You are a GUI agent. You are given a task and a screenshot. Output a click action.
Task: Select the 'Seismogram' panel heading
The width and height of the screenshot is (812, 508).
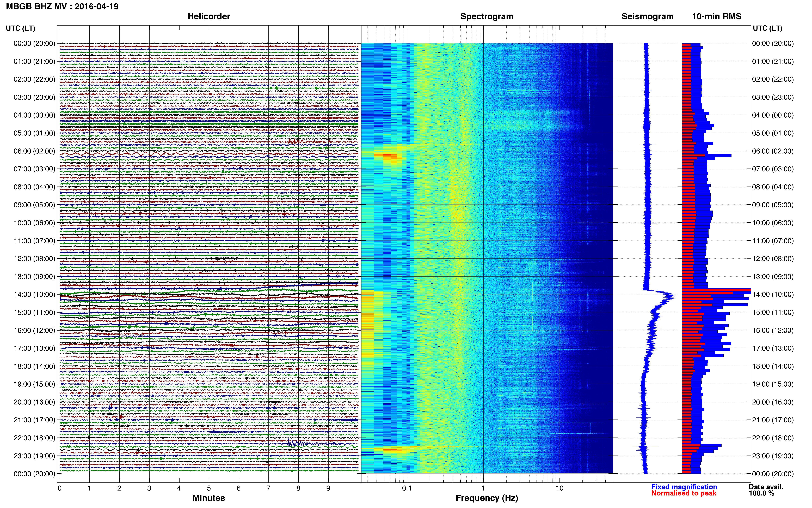(648, 16)
